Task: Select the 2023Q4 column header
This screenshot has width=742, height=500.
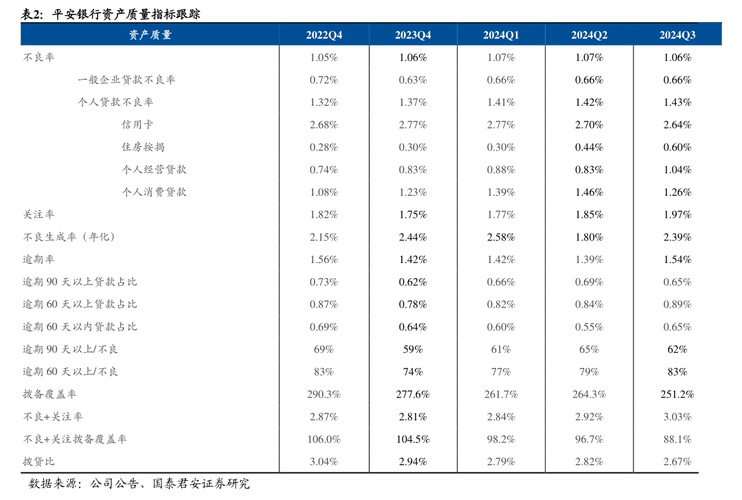Action: (x=413, y=35)
